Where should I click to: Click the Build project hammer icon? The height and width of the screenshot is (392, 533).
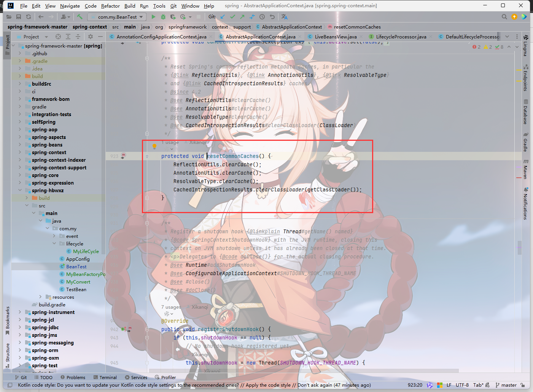(80, 17)
